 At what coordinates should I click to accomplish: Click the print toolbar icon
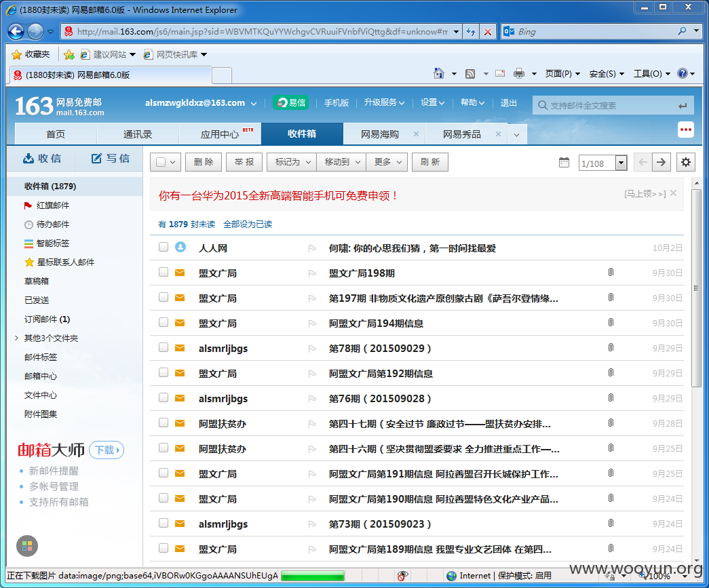(x=518, y=73)
